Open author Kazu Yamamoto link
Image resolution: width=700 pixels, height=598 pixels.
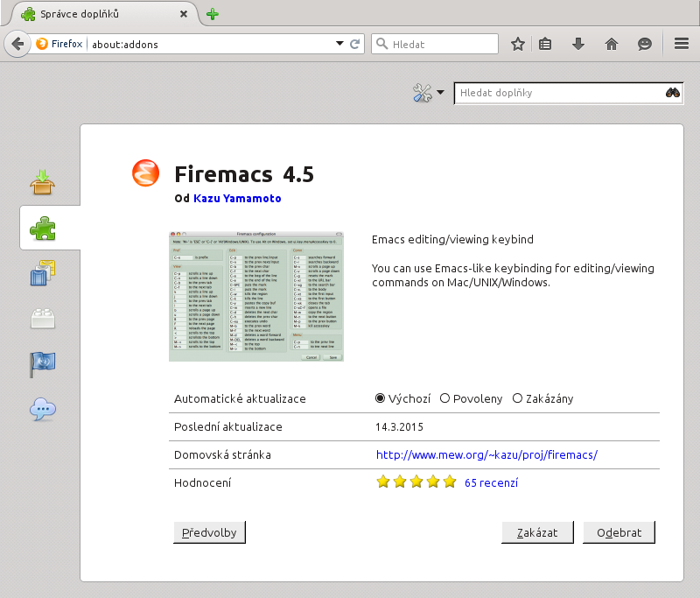[x=237, y=198]
